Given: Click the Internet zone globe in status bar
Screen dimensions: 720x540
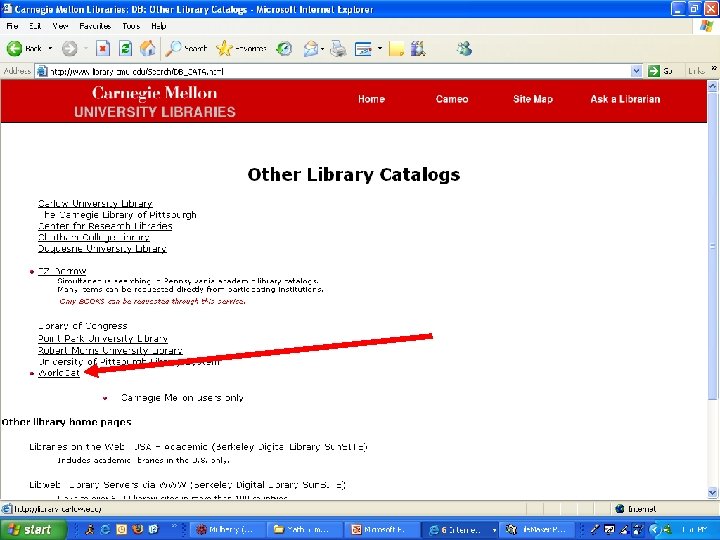Looking at the screenshot, I should (619, 508).
